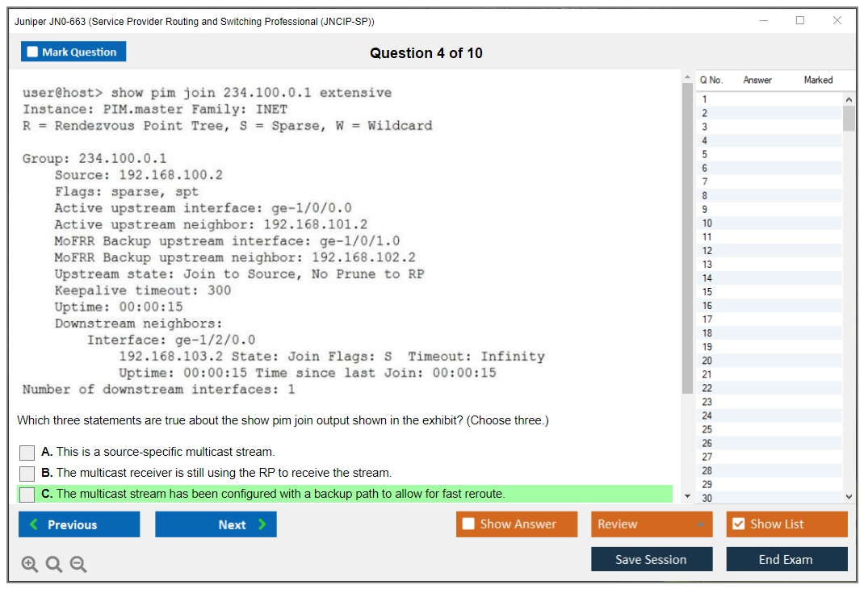Expand the Review dropdown
868x593 pixels.
click(x=700, y=524)
